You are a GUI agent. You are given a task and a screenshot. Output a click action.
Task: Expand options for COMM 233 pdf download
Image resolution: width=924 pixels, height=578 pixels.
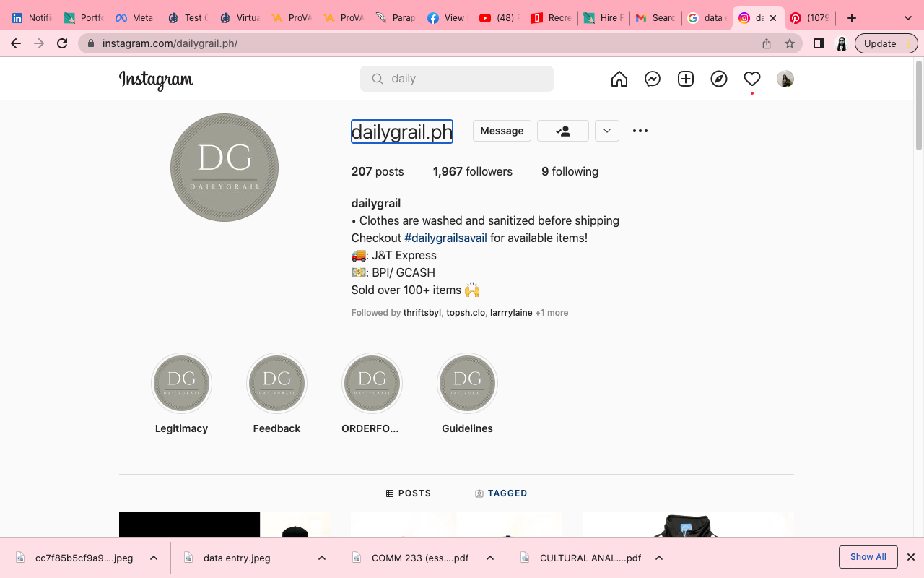click(490, 558)
